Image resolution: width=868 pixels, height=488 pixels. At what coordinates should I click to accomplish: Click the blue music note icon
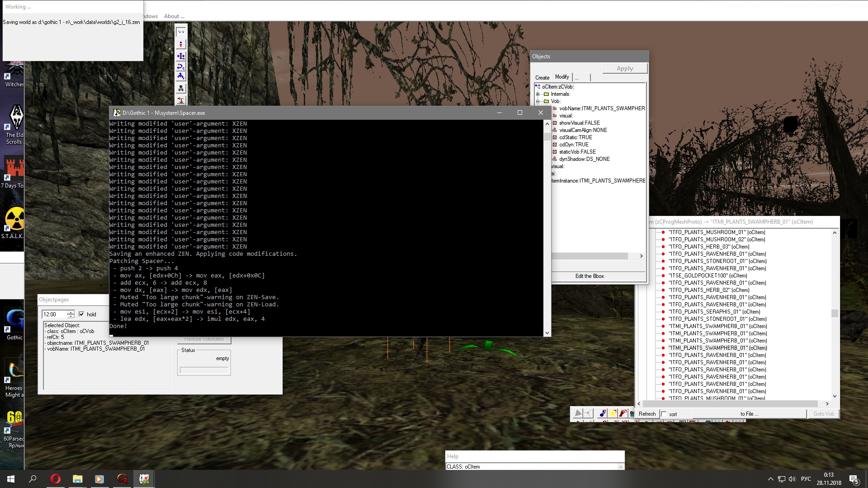(x=602, y=413)
